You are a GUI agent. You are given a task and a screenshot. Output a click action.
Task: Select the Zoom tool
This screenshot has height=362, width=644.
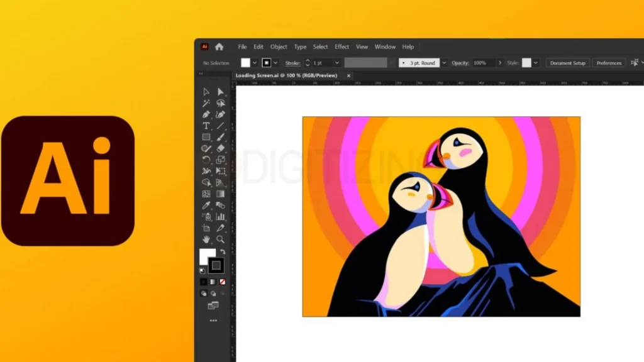(221, 239)
